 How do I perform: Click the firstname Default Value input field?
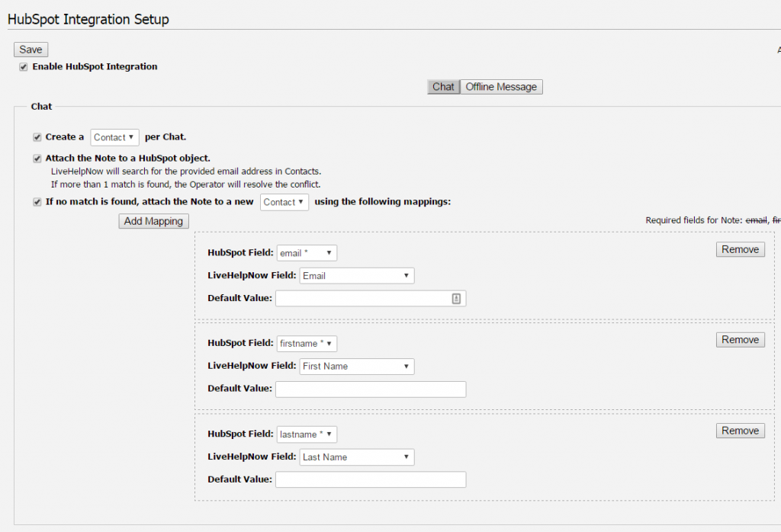[x=370, y=389]
